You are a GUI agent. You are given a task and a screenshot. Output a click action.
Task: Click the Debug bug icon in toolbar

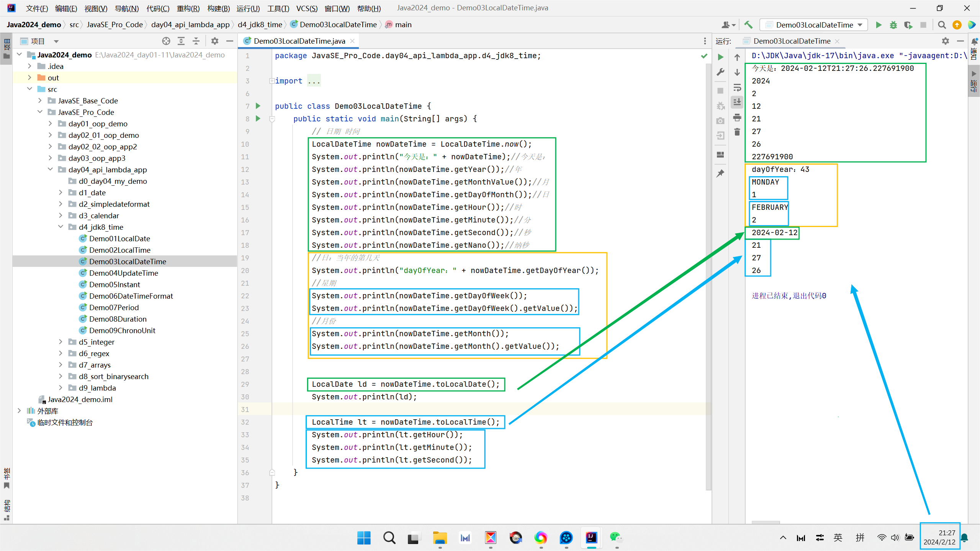click(x=893, y=25)
